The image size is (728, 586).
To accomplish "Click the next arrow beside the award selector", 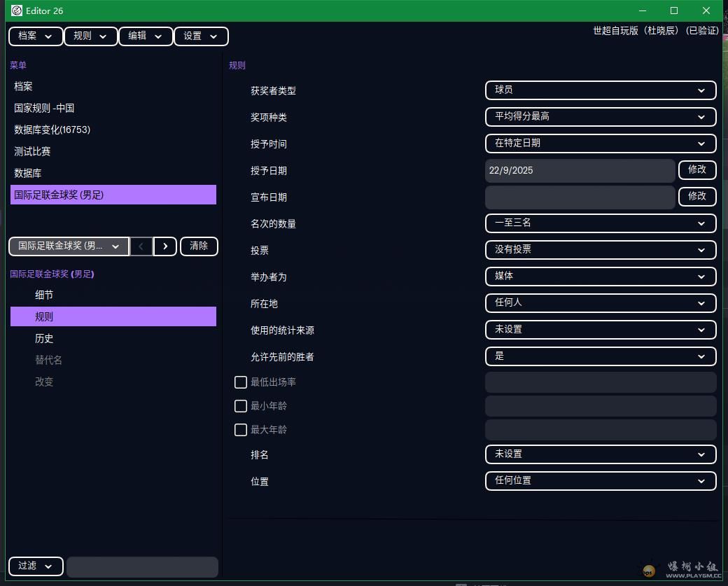I will 164,246.
